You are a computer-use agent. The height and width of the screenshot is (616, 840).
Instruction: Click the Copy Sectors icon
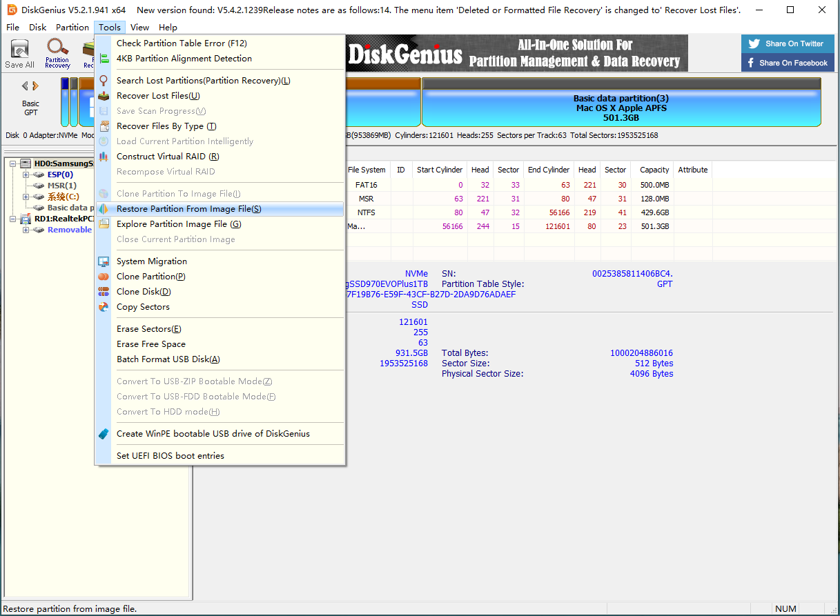(x=104, y=307)
